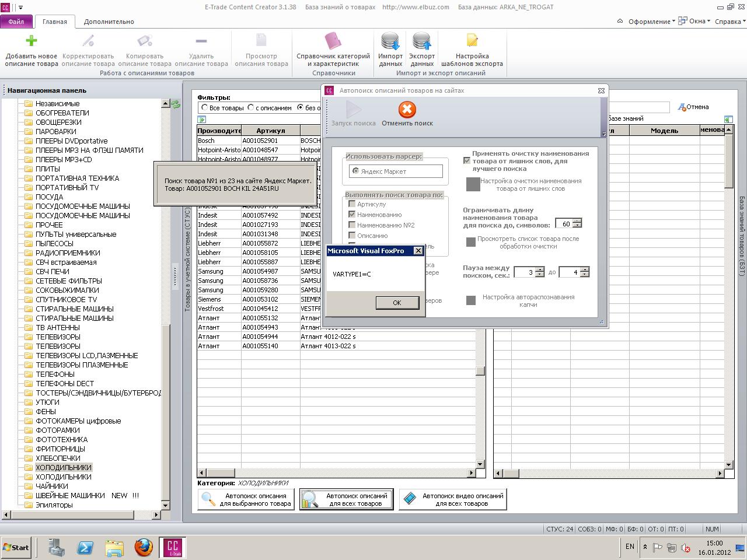The height and width of the screenshot is (560, 747).
Task: Click Просмотреть список товара после обработки очистки
Action: (470, 242)
